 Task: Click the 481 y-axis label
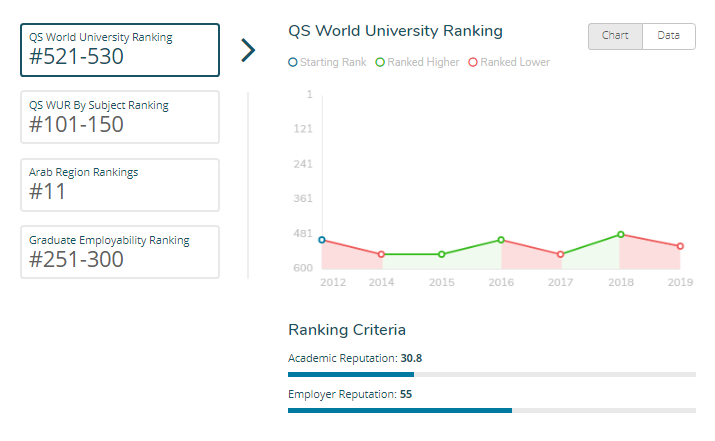click(303, 233)
